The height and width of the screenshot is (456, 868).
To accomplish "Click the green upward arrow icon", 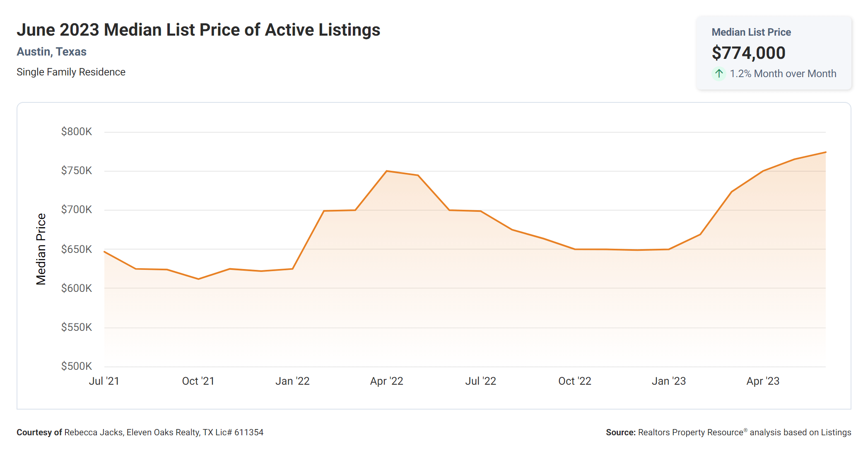I will tap(719, 74).
